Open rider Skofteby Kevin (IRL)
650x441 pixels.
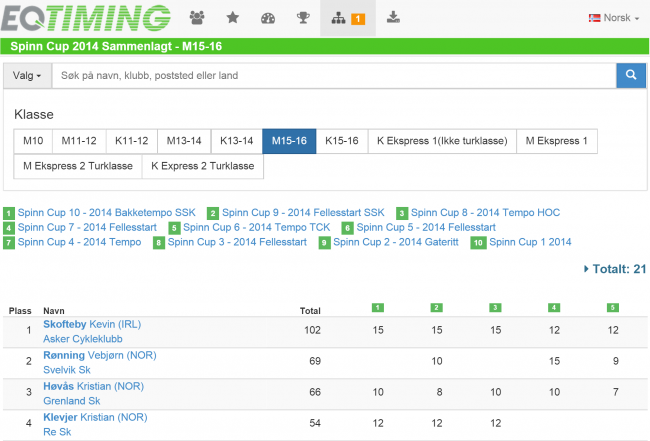pos(92,324)
